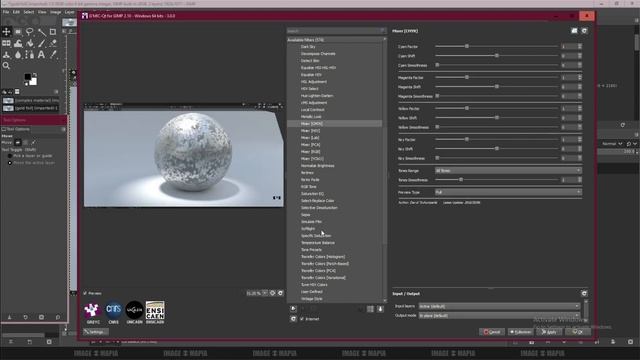Set Move mode to layer
The width and height of the screenshot is (640, 360).
click(x=18, y=142)
